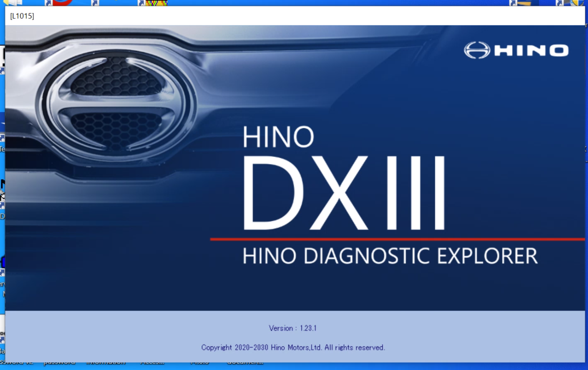Click the large DXIII title text
This screenshot has width=588, height=370.
click(x=344, y=192)
